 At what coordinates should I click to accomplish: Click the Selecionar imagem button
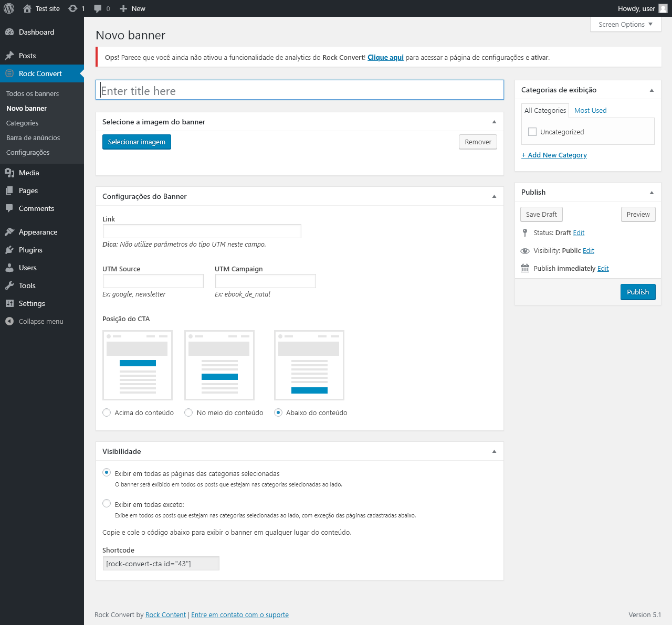[136, 142]
